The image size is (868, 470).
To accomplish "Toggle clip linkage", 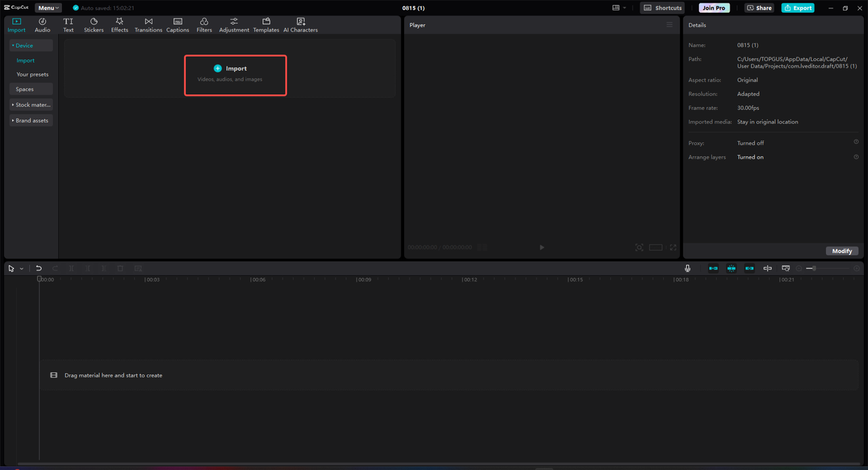I will click(x=749, y=269).
